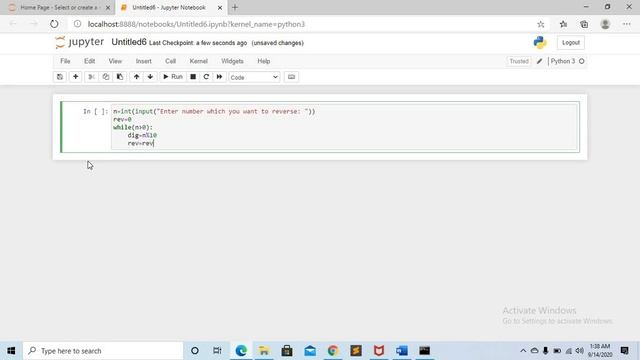Open the Collections icon
The height and width of the screenshot is (360, 640).
[x=584, y=24]
